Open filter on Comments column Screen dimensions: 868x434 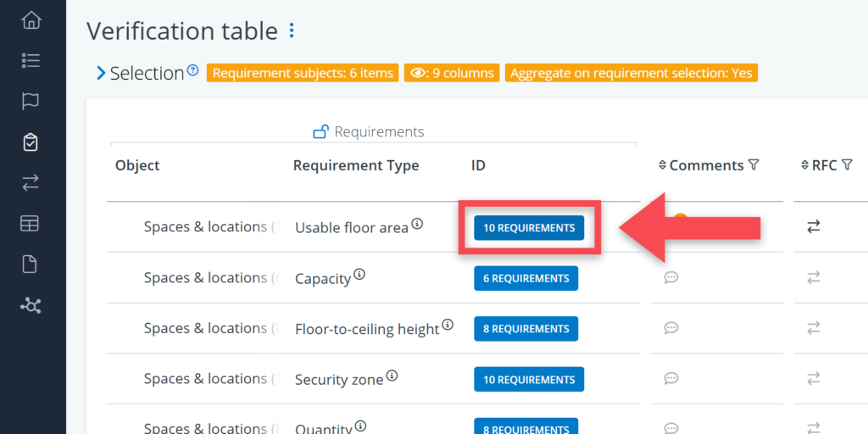click(x=754, y=165)
